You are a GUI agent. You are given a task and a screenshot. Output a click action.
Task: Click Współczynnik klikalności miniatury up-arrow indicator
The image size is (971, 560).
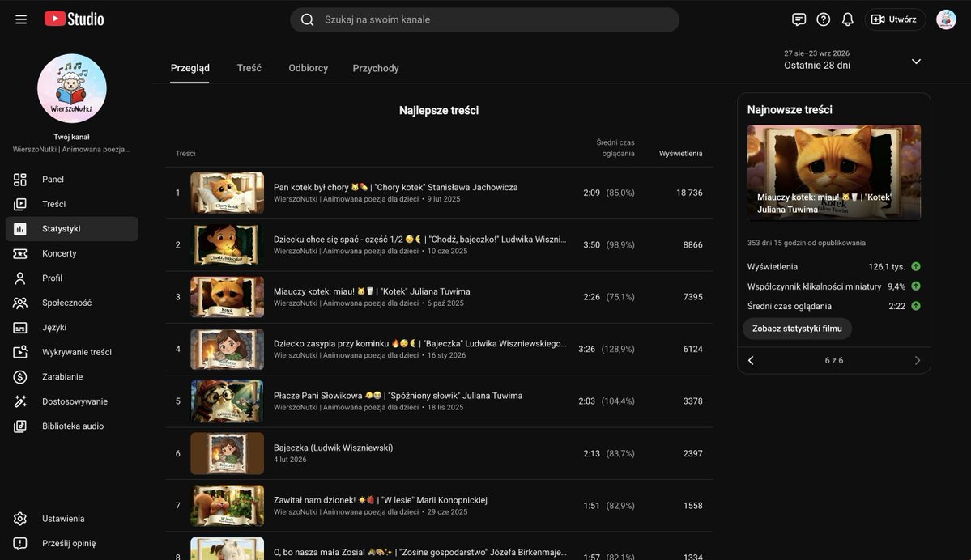(916, 286)
